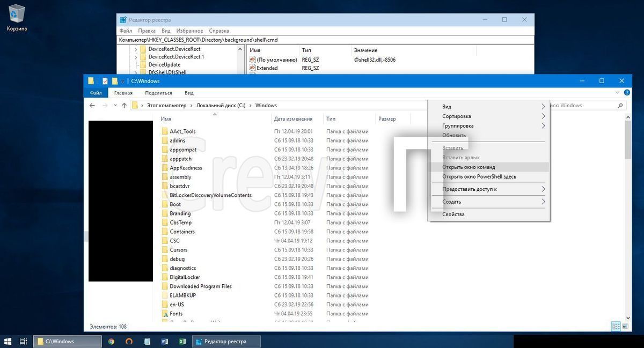Go back with Explorer's back arrow

click(92, 106)
